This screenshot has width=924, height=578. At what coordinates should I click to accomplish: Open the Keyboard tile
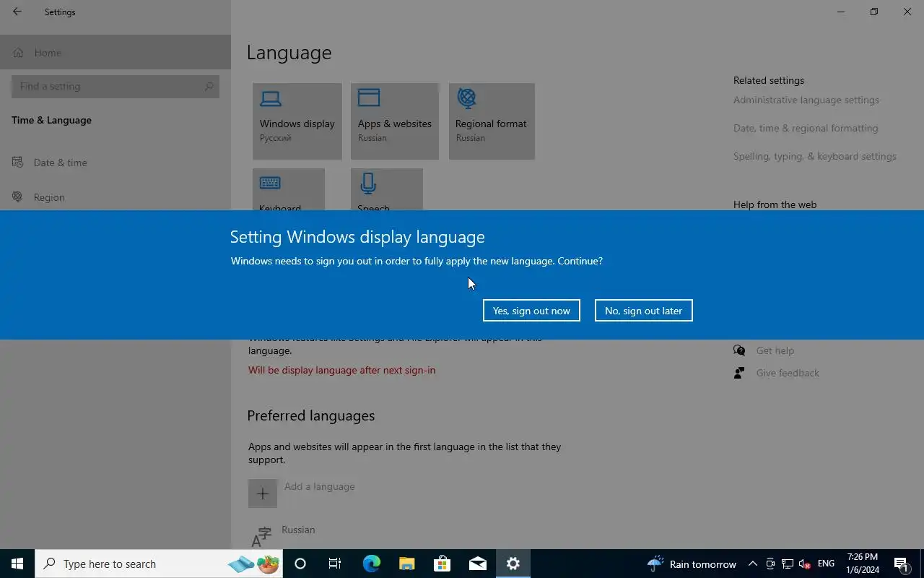click(289, 190)
